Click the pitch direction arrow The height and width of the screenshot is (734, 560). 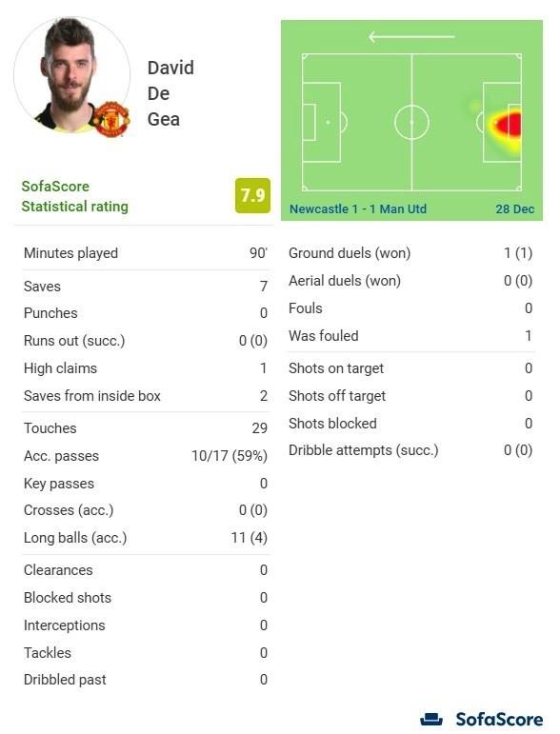[x=411, y=36]
